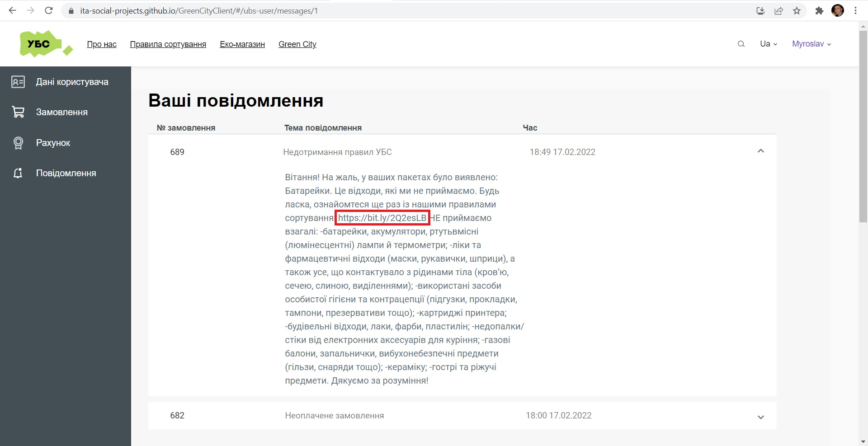Expand message 682 Неоплачене замовлення
Image resolution: width=868 pixels, height=446 pixels.
761,417
